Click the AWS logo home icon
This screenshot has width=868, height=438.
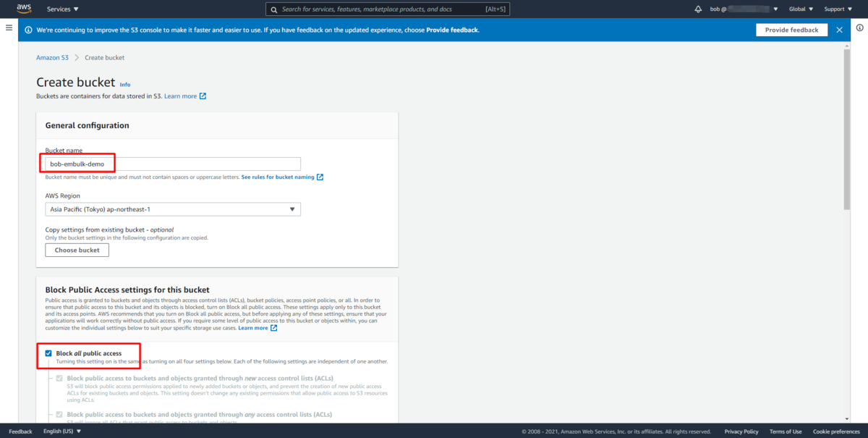pos(24,9)
